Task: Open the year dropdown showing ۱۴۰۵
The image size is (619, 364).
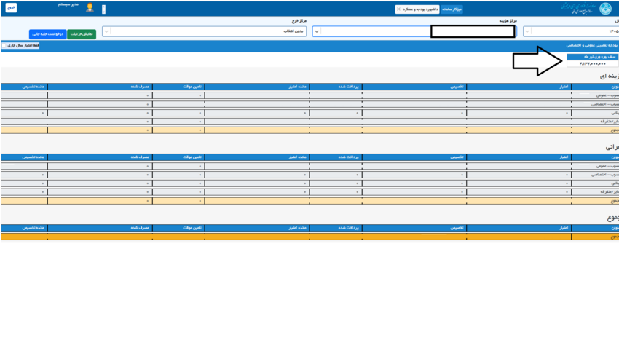Action: point(571,31)
